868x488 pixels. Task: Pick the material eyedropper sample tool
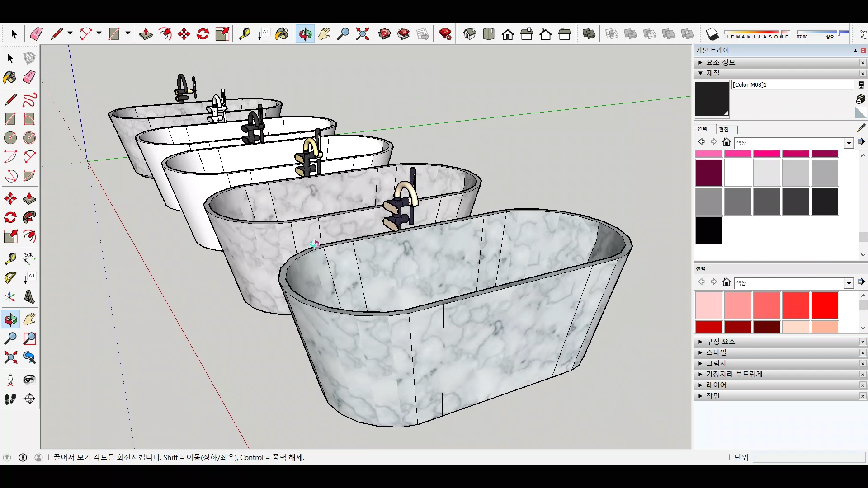861,128
